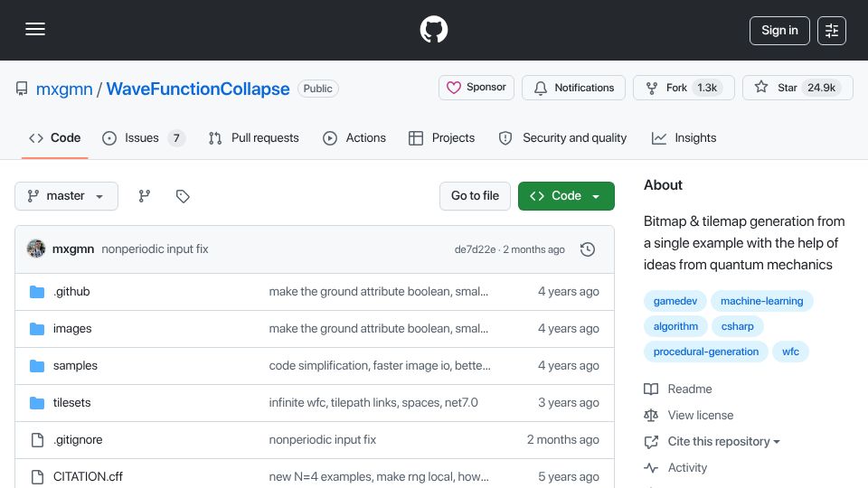This screenshot has width=868, height=488.
Task: Open samples commit 'code simplification, faster image io'
Action: [380, 366]
